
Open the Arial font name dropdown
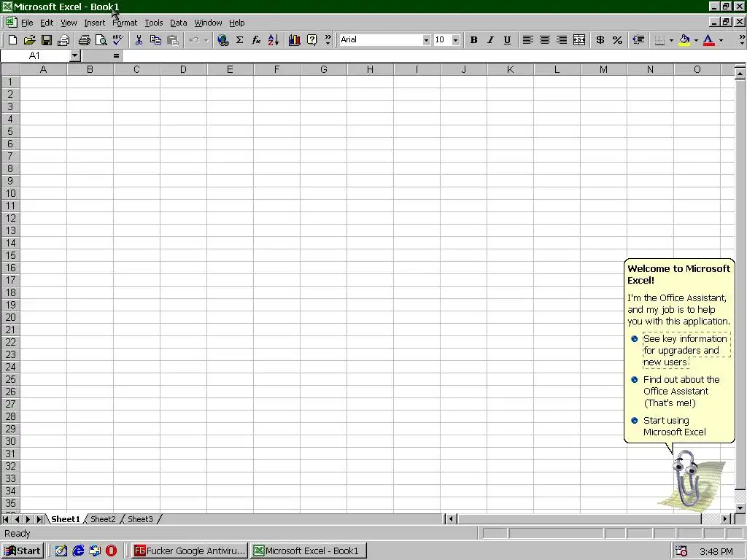point(426,40)
